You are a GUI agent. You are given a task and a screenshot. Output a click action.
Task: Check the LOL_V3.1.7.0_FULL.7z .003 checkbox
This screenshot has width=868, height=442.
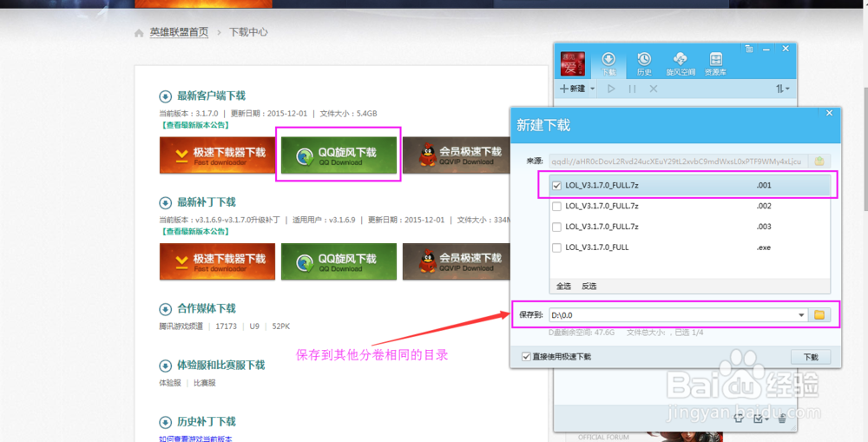pos(557,227)
